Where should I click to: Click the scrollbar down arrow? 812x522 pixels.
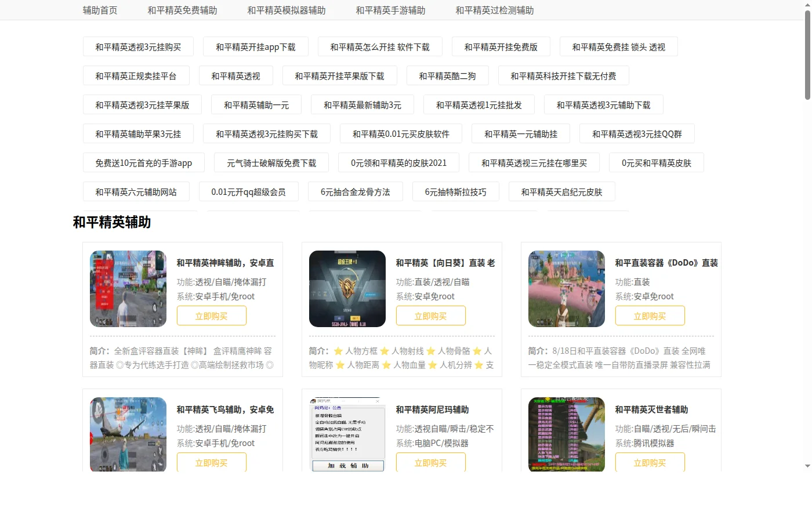[x=807, y=466]
